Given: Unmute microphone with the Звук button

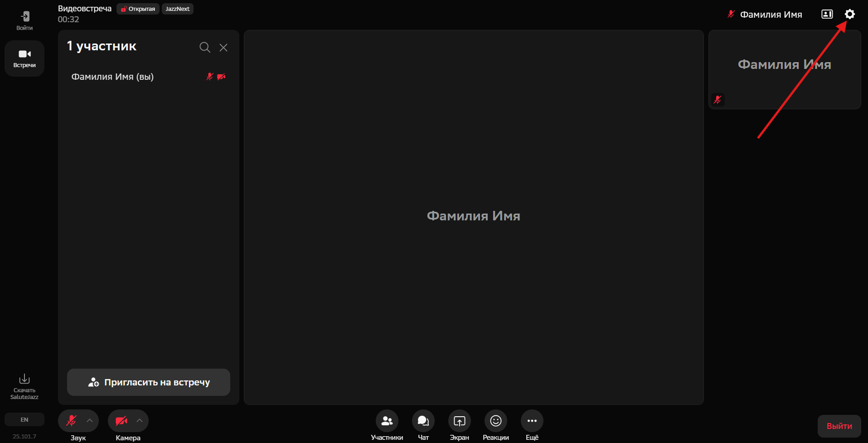Looking at the screenshot, I should coord(71,421).
